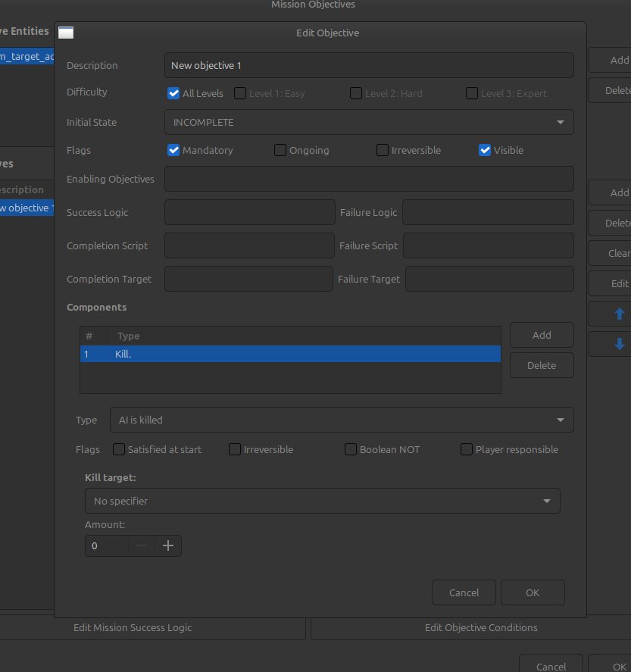Toggle the Player responsible checkbox
The width and height of the screenshot is (631, 672).
(467, 449)
